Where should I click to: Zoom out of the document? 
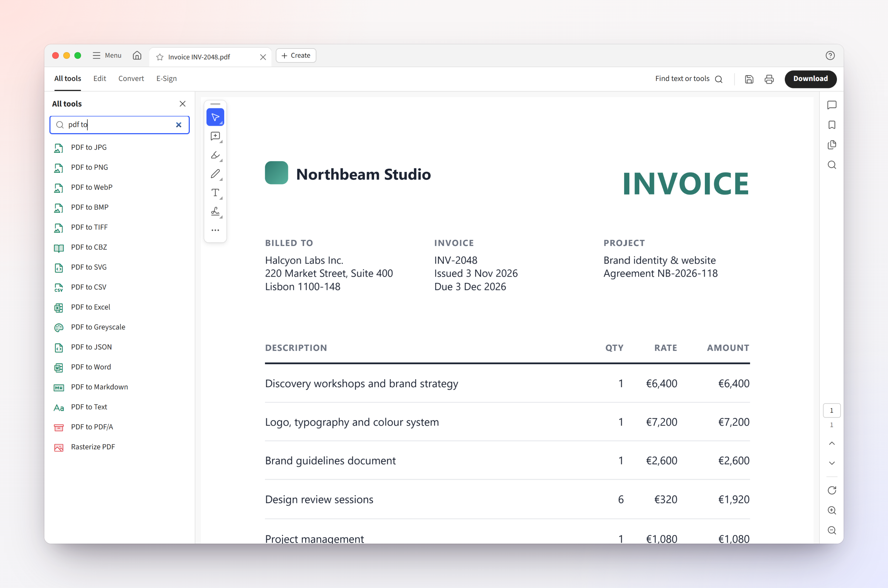(832, 530)
